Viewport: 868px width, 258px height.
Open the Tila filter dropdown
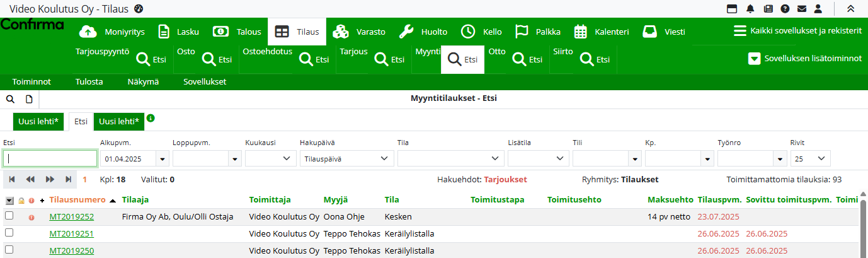450,159
